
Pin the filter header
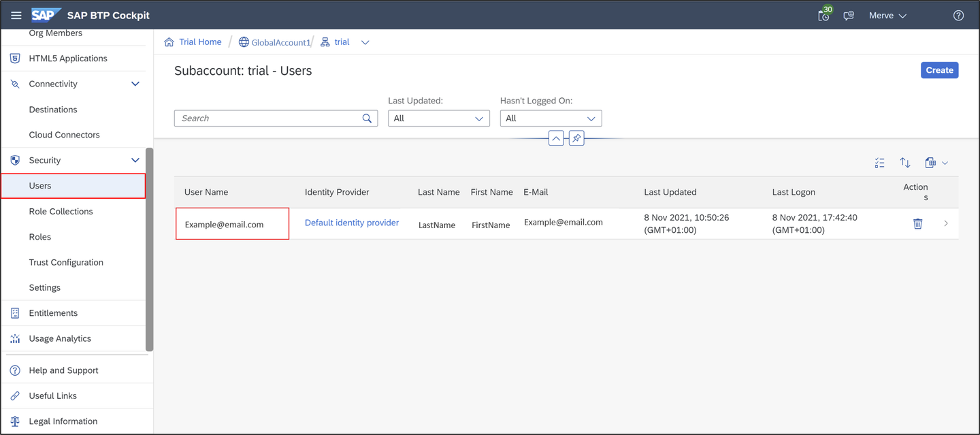576,138
